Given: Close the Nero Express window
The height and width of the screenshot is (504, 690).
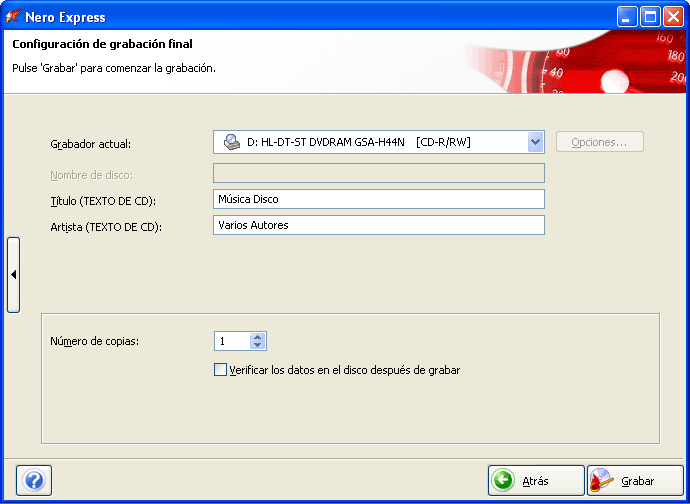Looking at the screenshot, I should [x=673, y=16].
